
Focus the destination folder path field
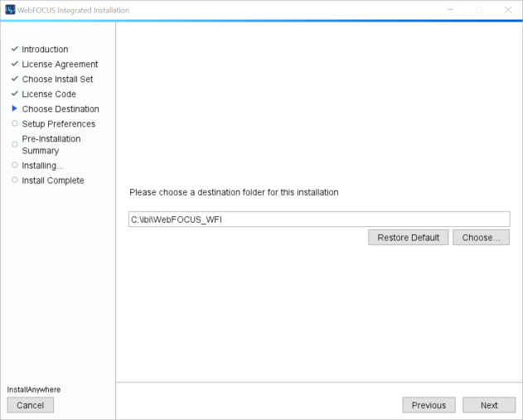pyautogui.click(x=319, y=220)
